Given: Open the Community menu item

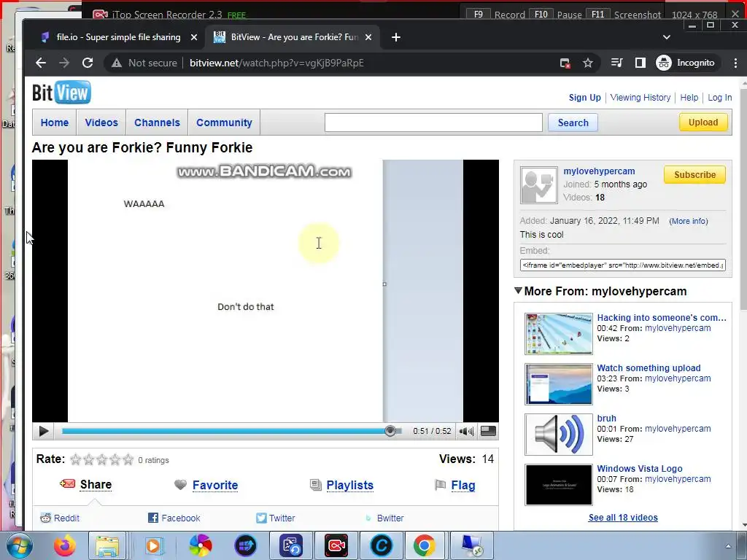Looking at the screenshot, I should [224, 122].
